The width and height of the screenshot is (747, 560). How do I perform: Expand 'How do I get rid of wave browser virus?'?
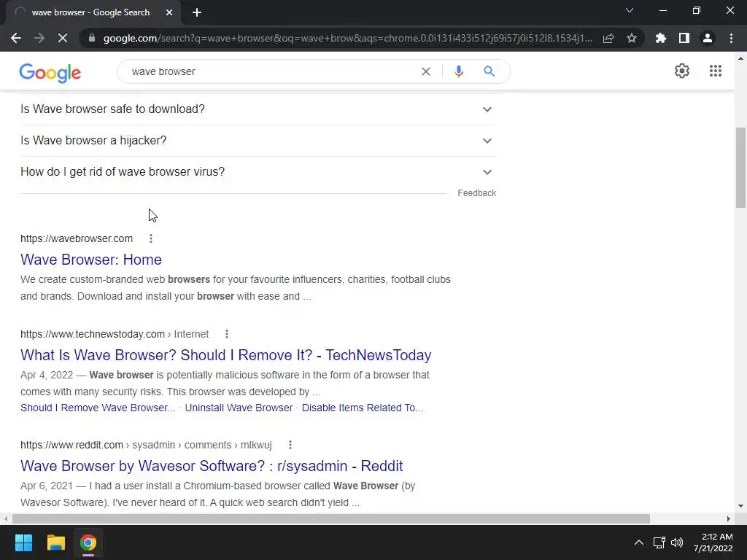(258, 172)
